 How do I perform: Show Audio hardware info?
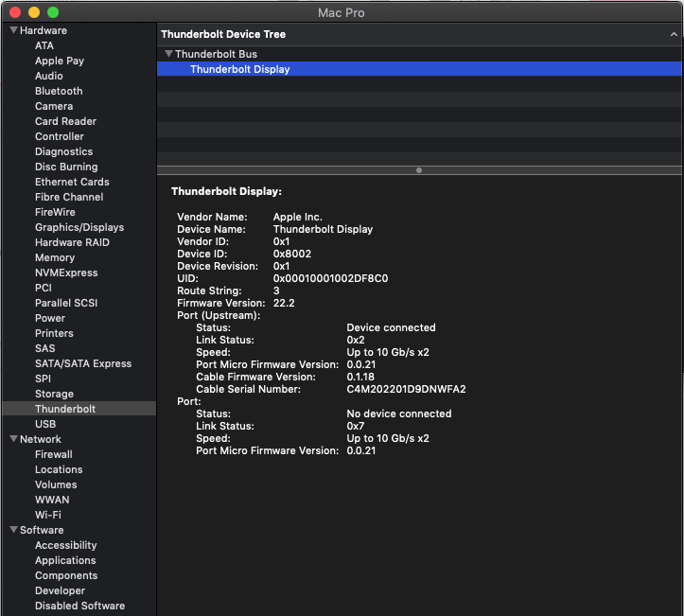[49, 76]
